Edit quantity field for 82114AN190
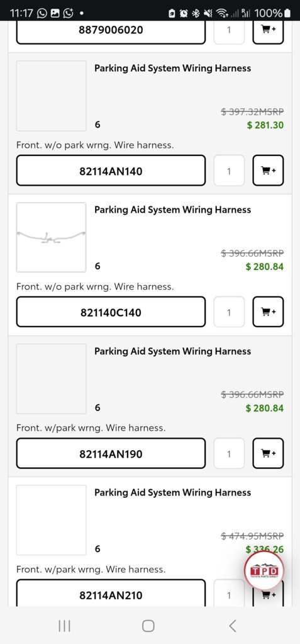The image size is (300, 644). click(x=229, y=453)
